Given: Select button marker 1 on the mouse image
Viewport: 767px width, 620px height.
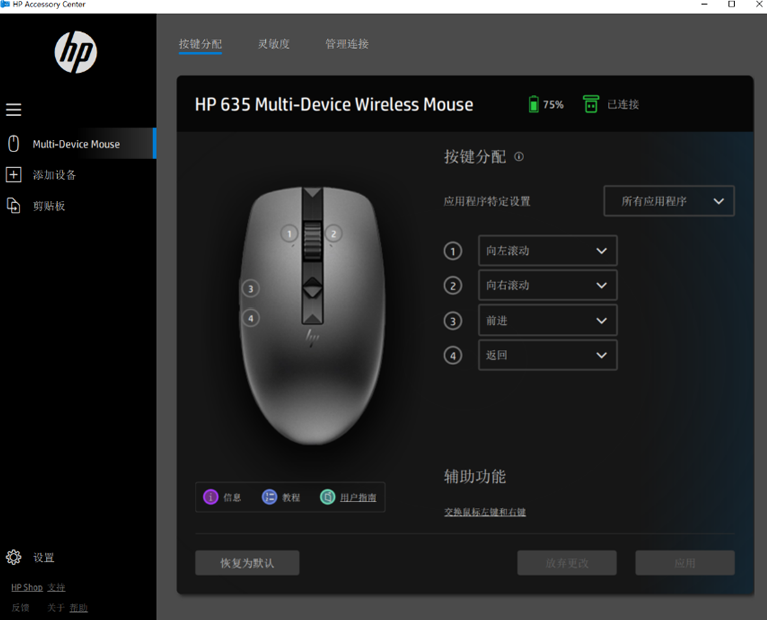Looking at the screenshot, I should (289, 234).
